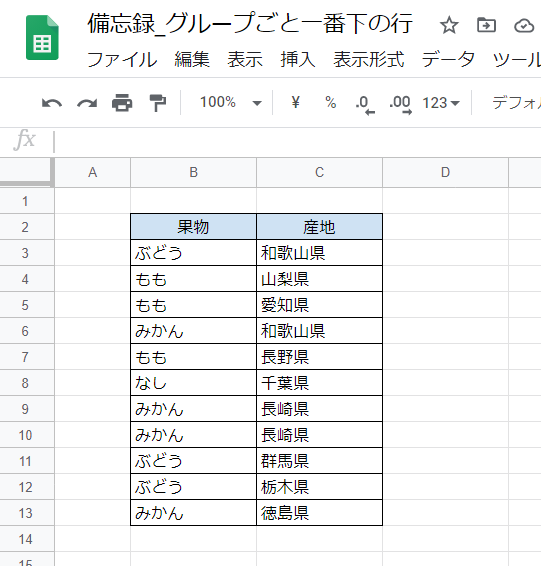Star this spreadsheet document
This screenshot has width=541, height=566.
coord(449,25)
